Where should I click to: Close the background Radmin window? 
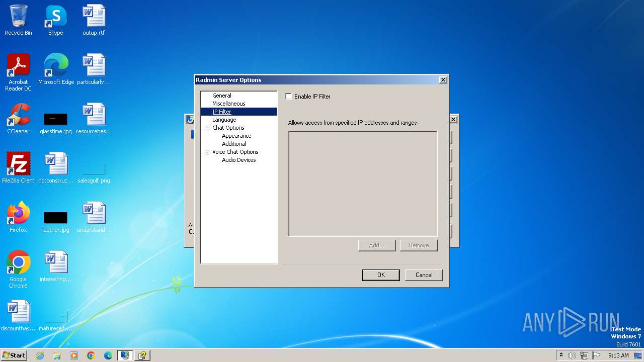tap(453, 119)
